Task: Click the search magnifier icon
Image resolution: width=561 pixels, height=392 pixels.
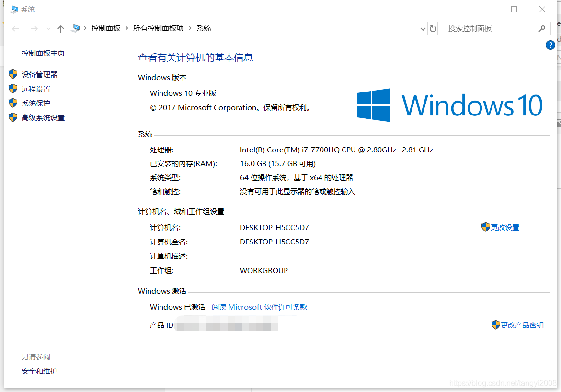Action: (542, 28)
